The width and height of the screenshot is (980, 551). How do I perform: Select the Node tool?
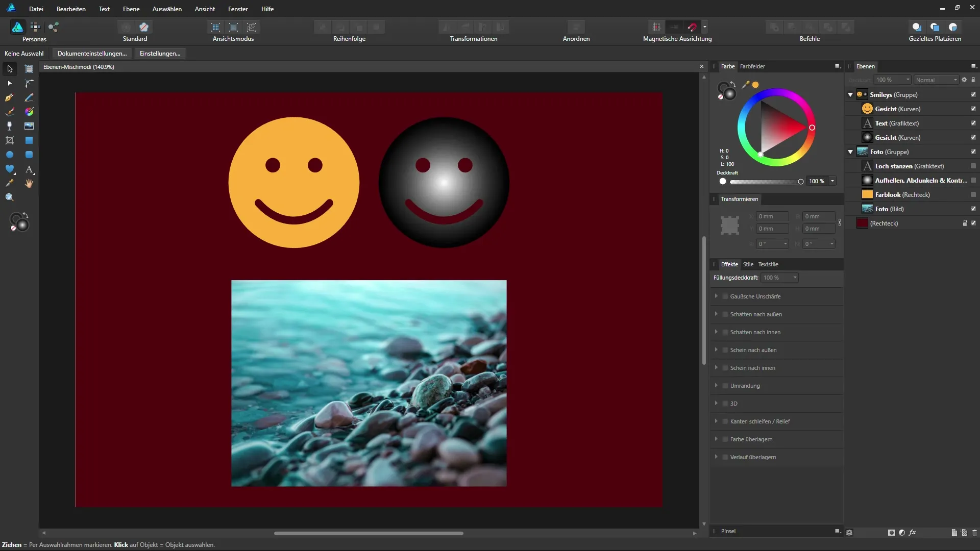coord(10,83)
